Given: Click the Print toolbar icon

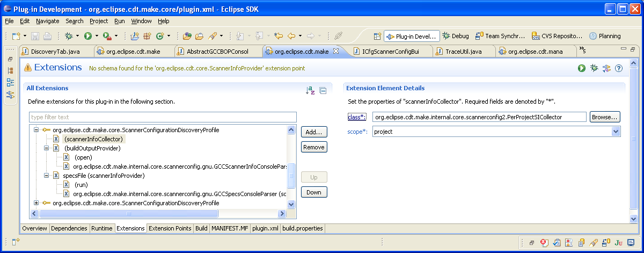Looking at the screenshot, I should click(47, 36).
